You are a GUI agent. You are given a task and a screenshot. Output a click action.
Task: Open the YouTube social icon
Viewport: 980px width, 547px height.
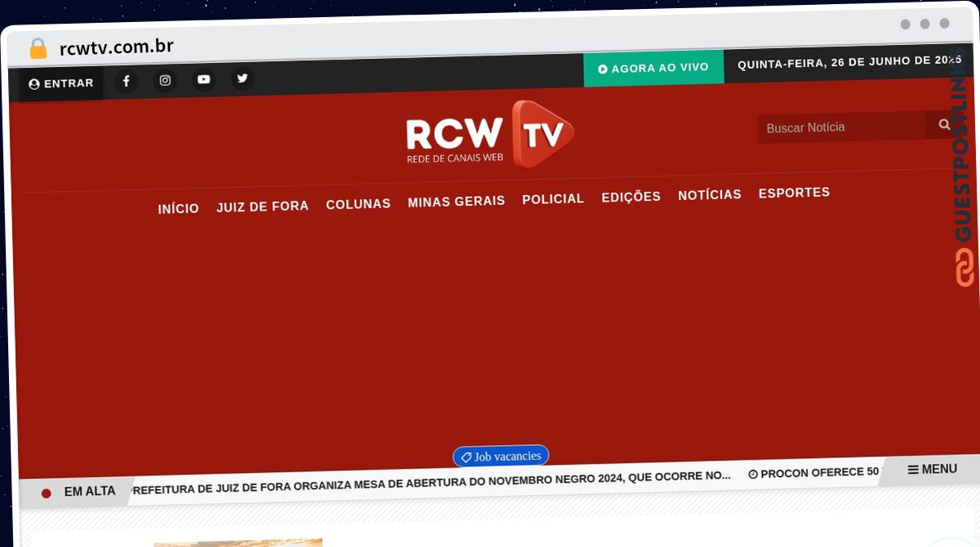click(203, 79)
